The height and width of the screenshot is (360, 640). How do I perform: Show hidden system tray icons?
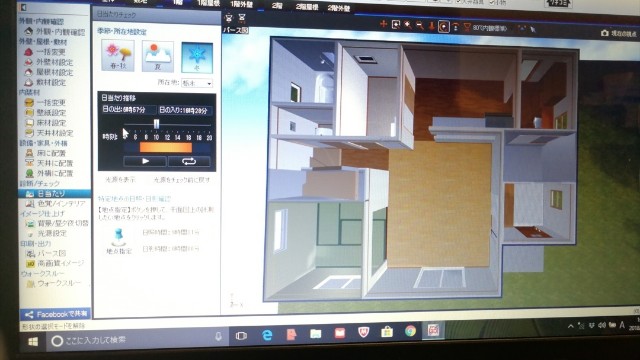pyautogui.click(x=571, y=326)
